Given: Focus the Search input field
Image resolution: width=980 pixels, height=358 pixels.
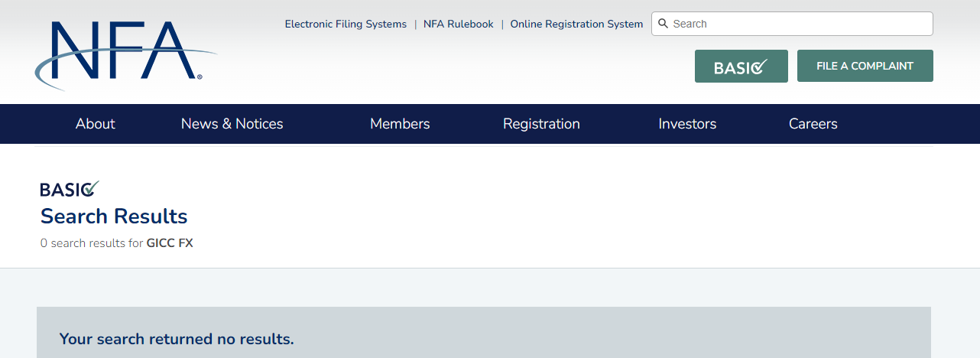Looking at the screenshot, I should [792, 24].
